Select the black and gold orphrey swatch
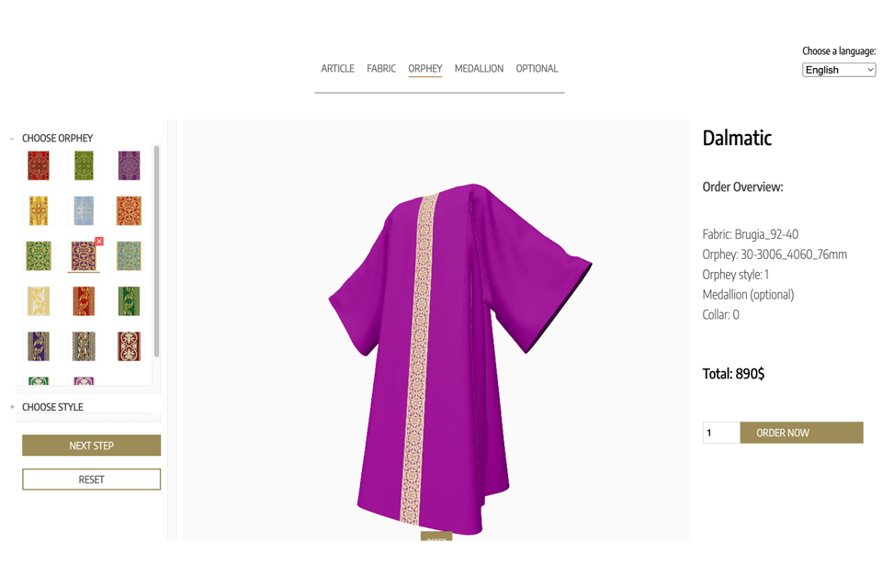Image resolution: width=882 pixels, height=588 pixels. click(84, 345)
